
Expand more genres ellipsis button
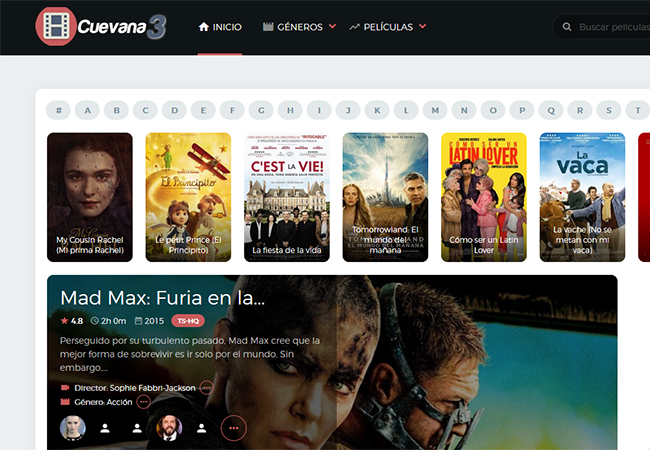click(143, 402)
